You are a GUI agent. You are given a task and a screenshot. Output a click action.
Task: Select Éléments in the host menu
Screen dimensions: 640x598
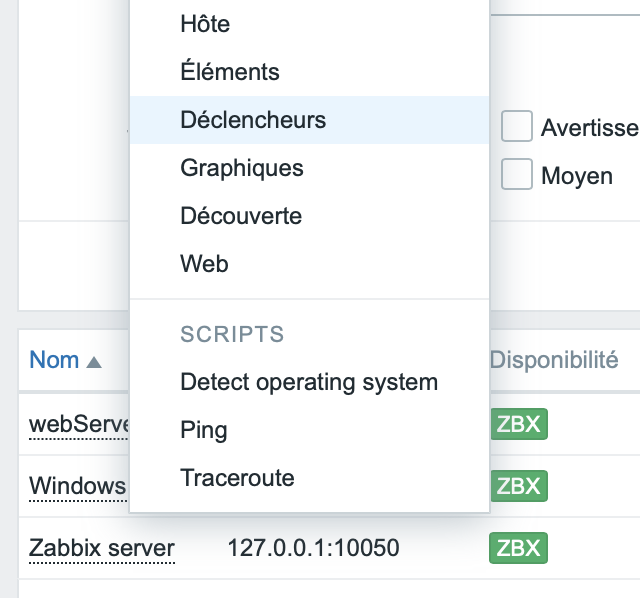pyautogui.click(x=230, y=72)
